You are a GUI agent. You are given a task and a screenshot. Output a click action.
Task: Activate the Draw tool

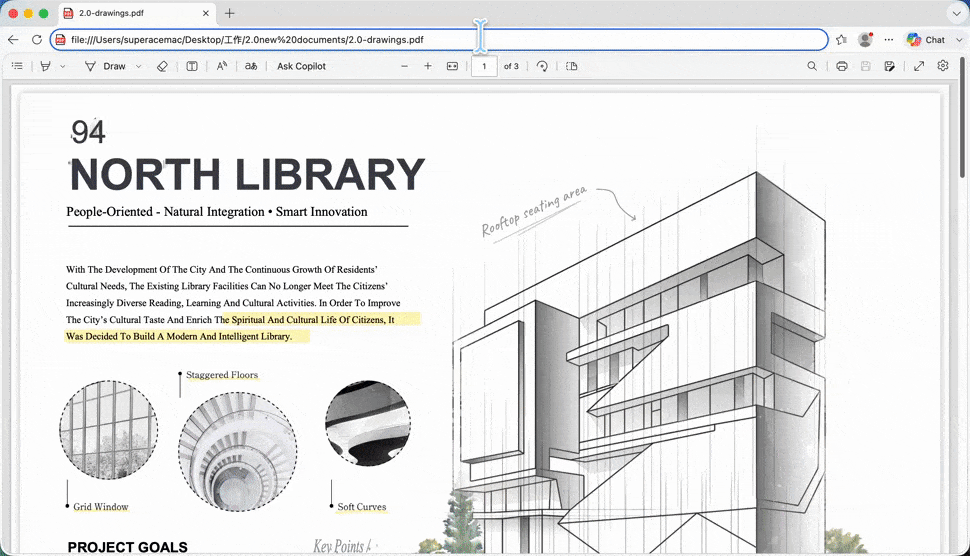105,66
